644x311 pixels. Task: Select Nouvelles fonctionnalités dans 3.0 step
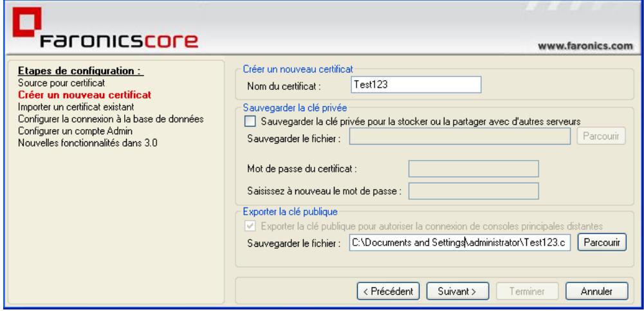pyautogui.click(x=87, y=143)
